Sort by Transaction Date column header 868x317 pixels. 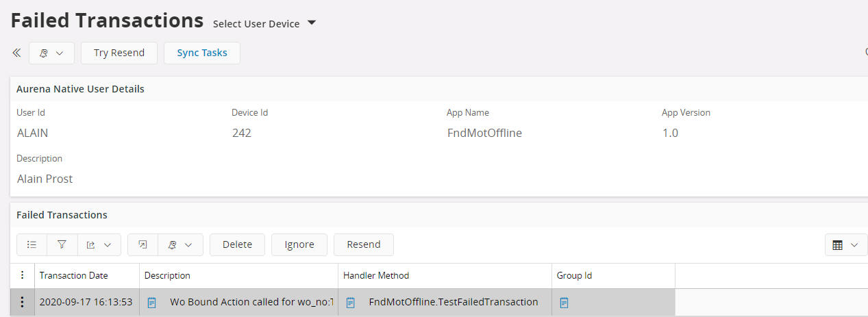click(x=73, y=275)
